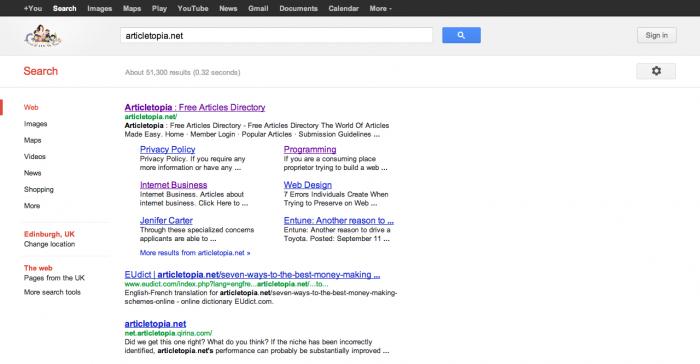This screenshot has height=364, width=700.
Task: Filter results by Images in sidebar
Action: coord(36,124)
